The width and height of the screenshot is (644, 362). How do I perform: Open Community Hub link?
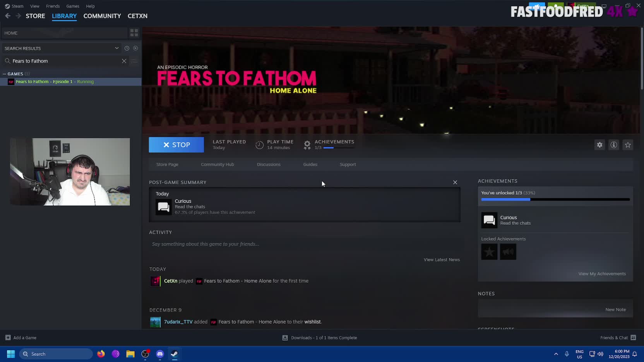click(218, 164)
